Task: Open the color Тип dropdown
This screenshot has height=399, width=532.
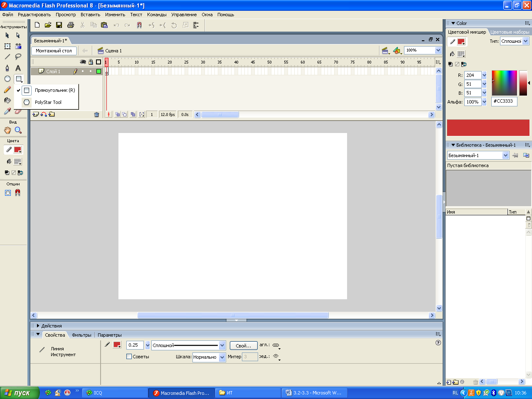Action: (526, 41)
